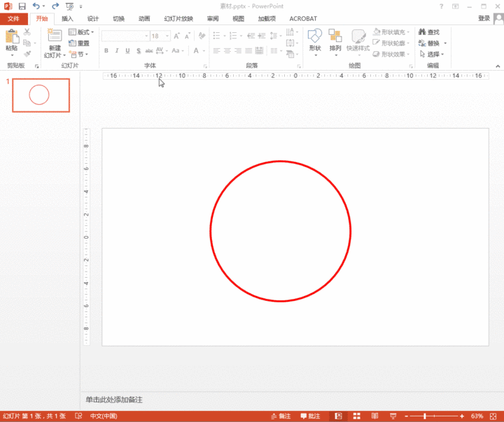
Task: Click the Copy icon in clipboard group
Action: point(27,43)
